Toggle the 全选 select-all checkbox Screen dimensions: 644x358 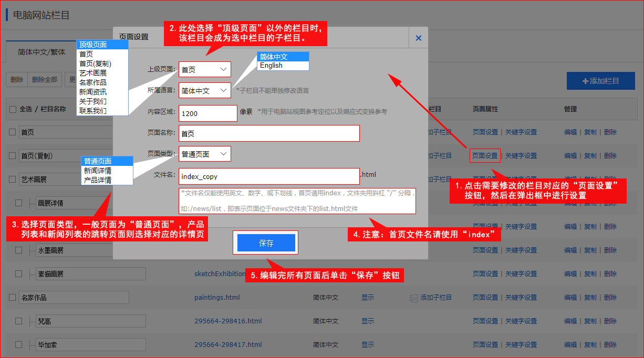click(x=12, y=108)
